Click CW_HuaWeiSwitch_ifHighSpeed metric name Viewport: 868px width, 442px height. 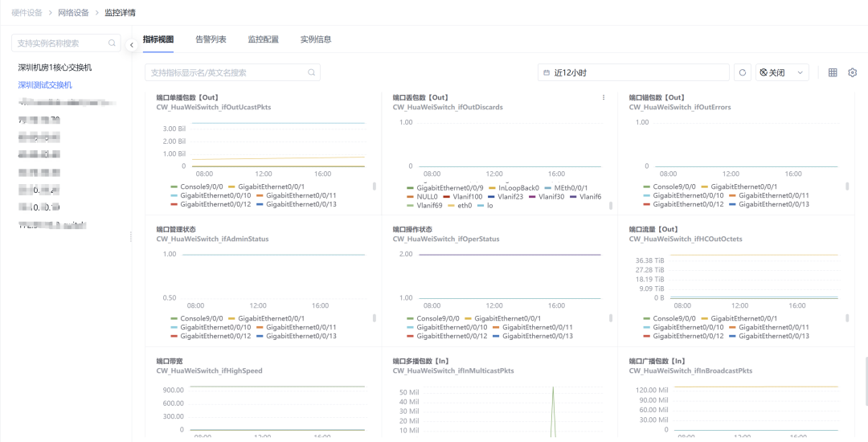coord(209,370)
